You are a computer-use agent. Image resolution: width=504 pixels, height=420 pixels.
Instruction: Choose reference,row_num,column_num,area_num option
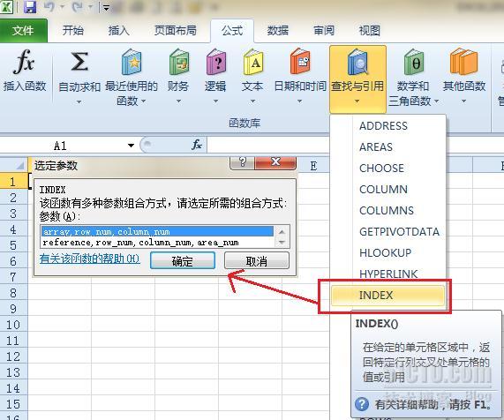(157, 243)
